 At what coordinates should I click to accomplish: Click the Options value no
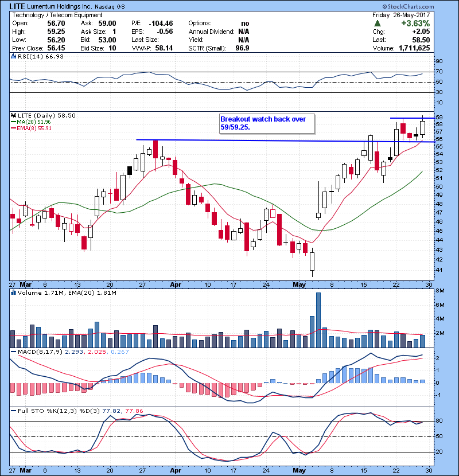[245, 24]
